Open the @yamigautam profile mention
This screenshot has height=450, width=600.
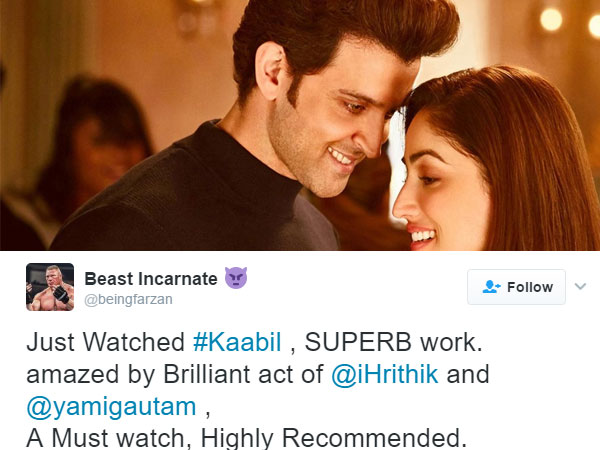pos(111,406)
